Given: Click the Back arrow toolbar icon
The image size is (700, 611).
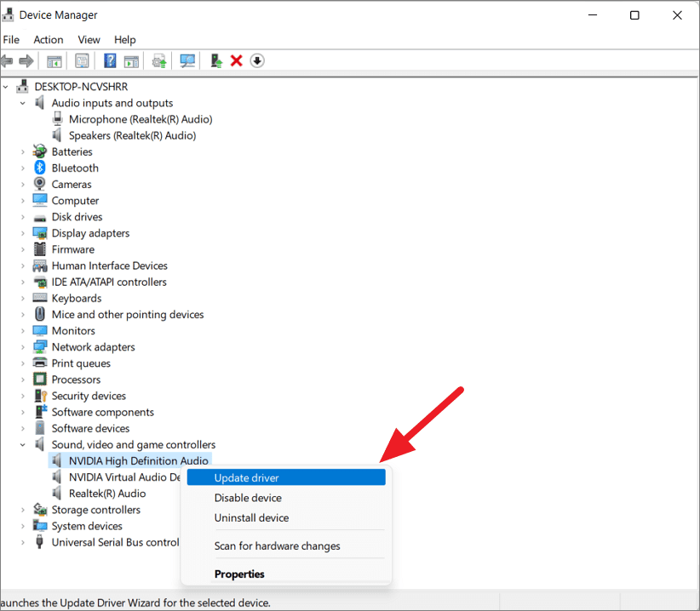Looking at the screenshot, I should pos(6,60).
